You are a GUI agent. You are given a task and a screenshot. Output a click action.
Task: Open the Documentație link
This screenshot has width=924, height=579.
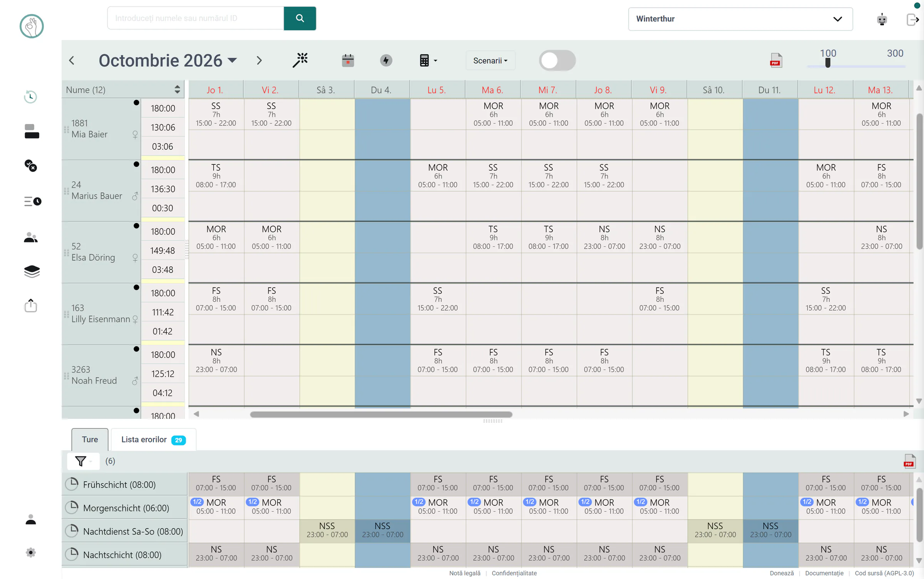click(824, 573)
